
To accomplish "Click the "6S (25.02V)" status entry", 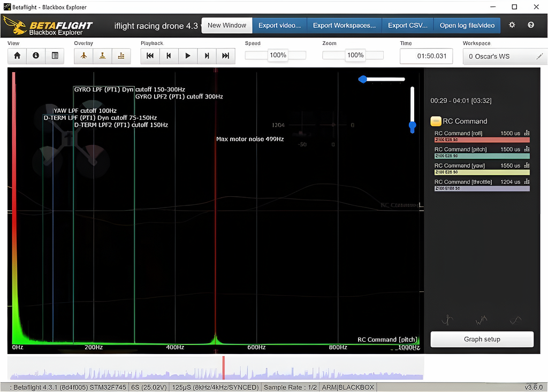I will [x=149, y=388].
